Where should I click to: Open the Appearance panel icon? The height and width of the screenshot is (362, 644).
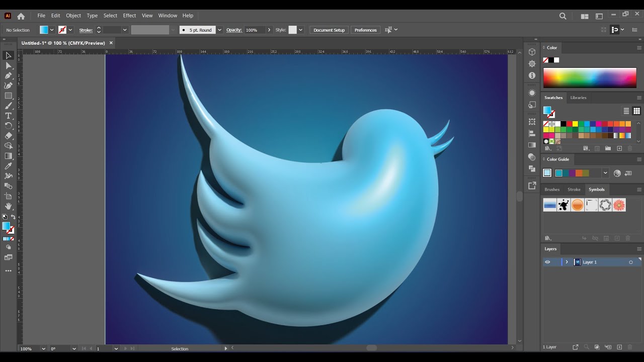tap(532, 93)
